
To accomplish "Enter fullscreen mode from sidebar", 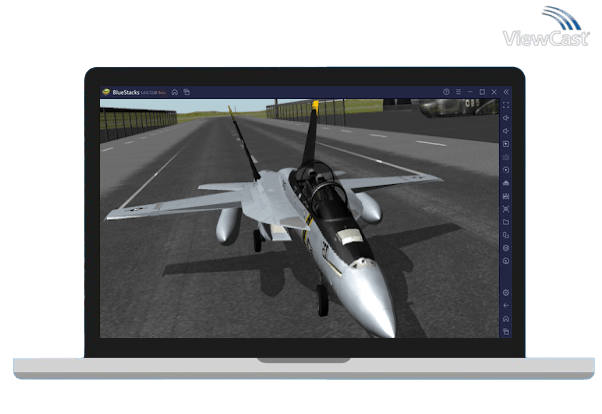I will tap(506, 105).
